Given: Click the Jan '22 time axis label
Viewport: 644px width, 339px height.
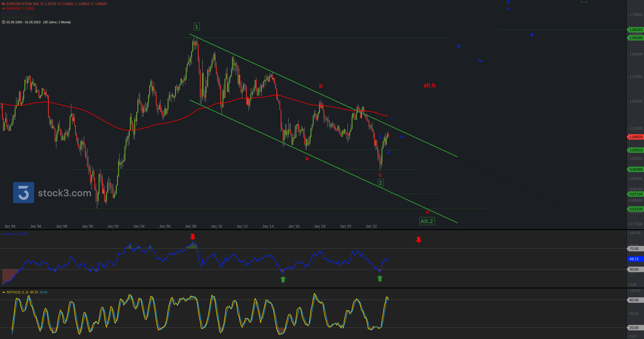Looking at the screenshot, I should click(371, 226).
